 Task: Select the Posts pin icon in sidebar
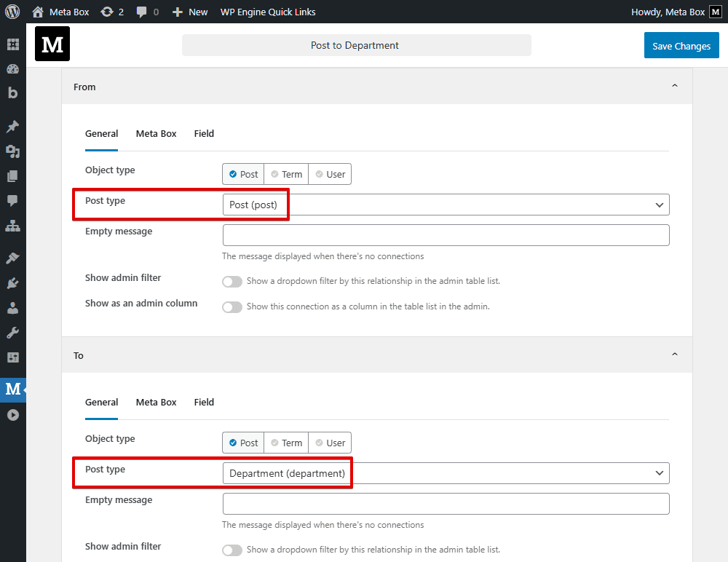pyautogui.click(x=13, y=125)
